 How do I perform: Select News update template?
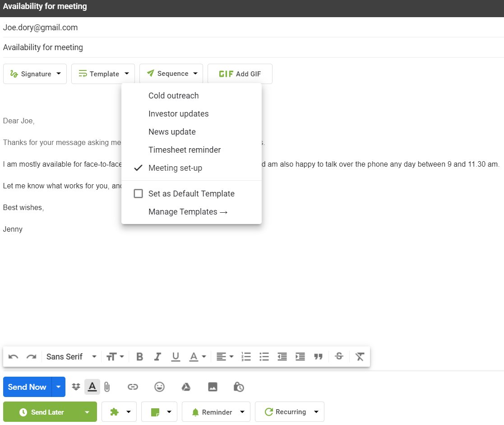pos(192,131)
